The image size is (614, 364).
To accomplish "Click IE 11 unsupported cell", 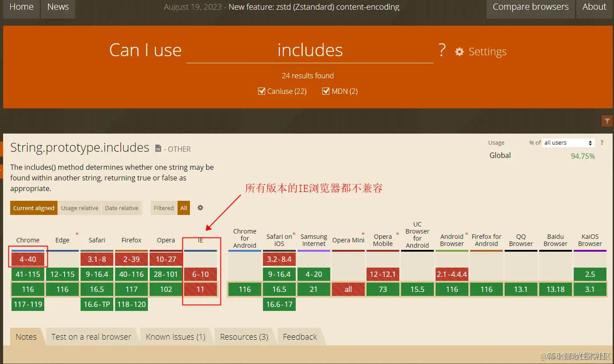I will click(x=201, y=289).
